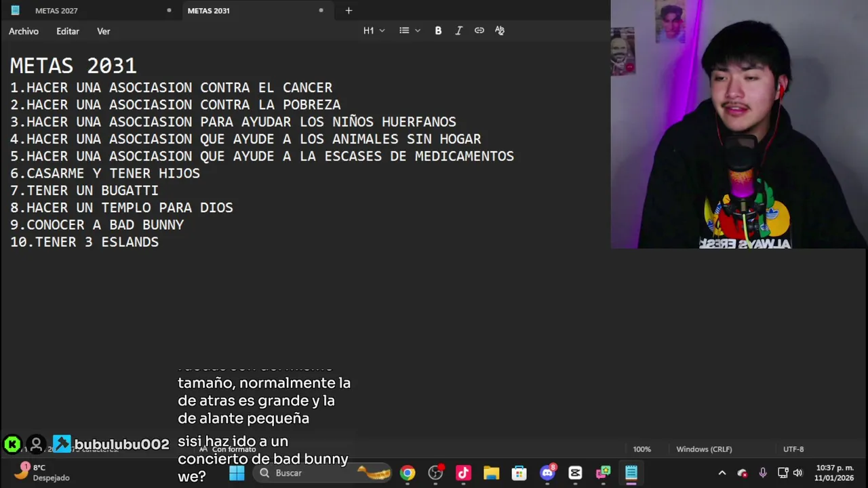Click line 4 about ANIMALES SIN HOGAR
The height and width of the screenshot is (488, 868).
click(x=245, y=139)
